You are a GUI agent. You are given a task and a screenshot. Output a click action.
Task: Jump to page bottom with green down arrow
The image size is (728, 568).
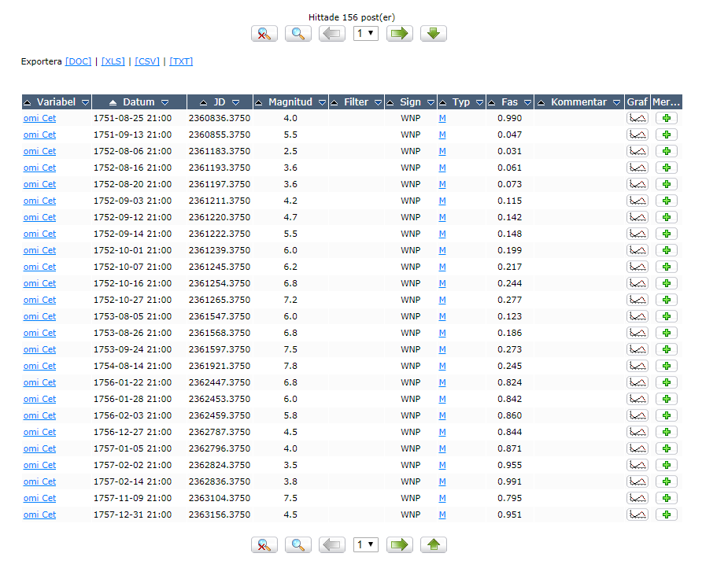coord(434,34)
